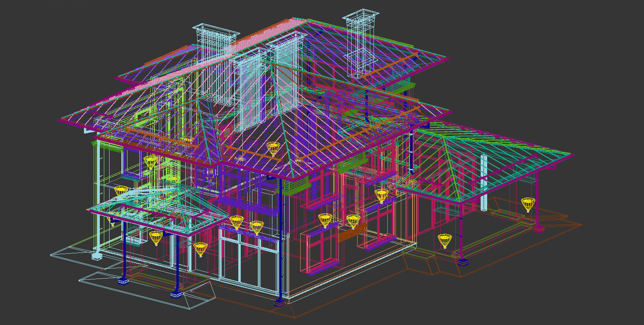The image size is (644, 325).
Task: Select the tall chimney on the rear-right roof
Action: 360,44
